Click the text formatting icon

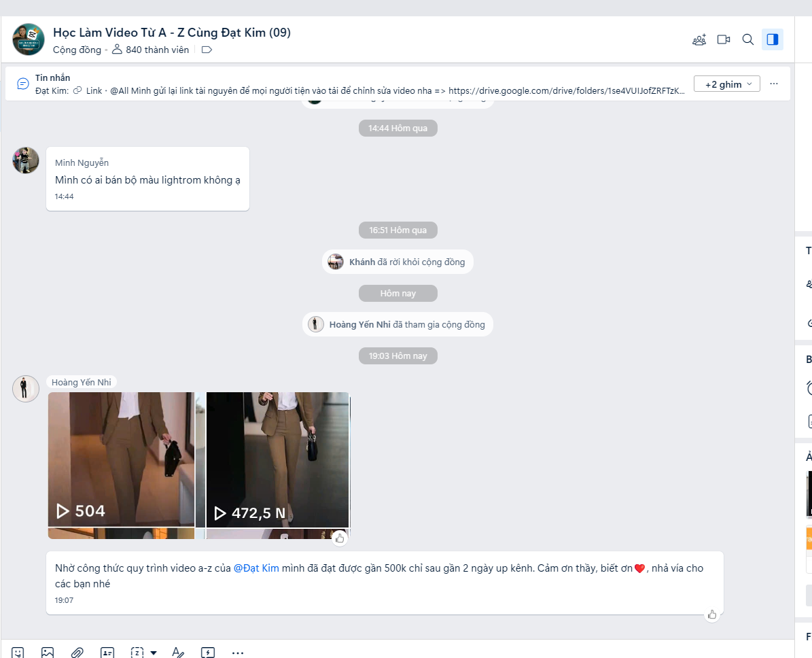(x=178, y=652)
